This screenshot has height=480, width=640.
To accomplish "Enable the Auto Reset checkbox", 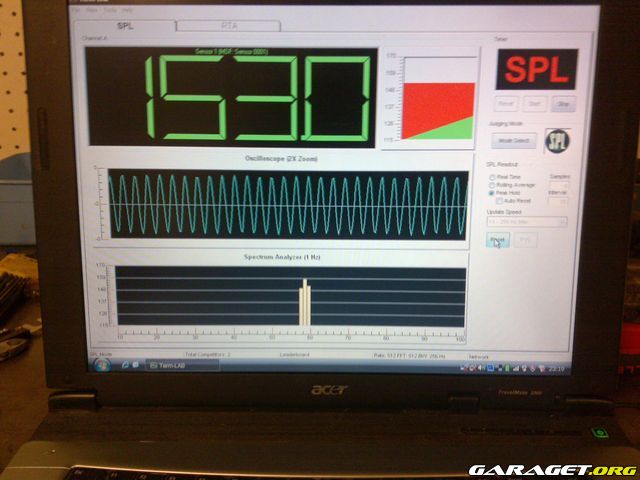I will click(500, 201).
